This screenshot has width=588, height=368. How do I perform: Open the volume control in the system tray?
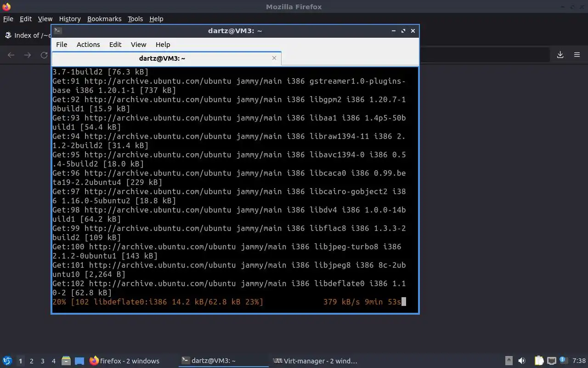coord(521,361)
